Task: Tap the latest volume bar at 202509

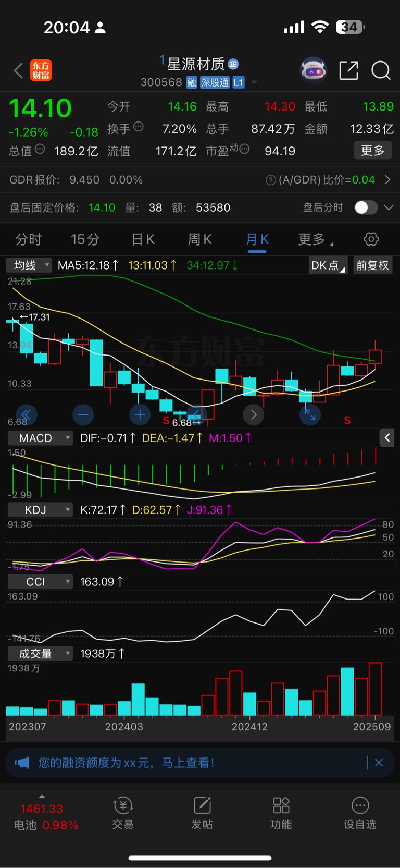Action: pos(375,689)
